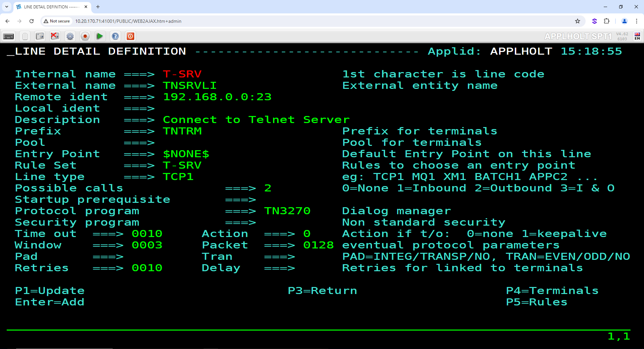Click the Line type field TCP1
Viewport: 644px width, 349px height.
[178, 177]
